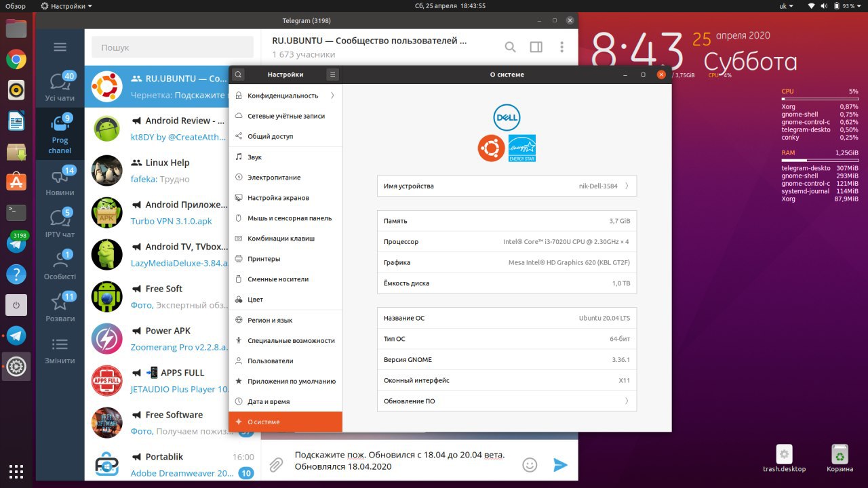868x488 pixels.
Task: Click Обзор activities button
Action: (x=16, y=5)
